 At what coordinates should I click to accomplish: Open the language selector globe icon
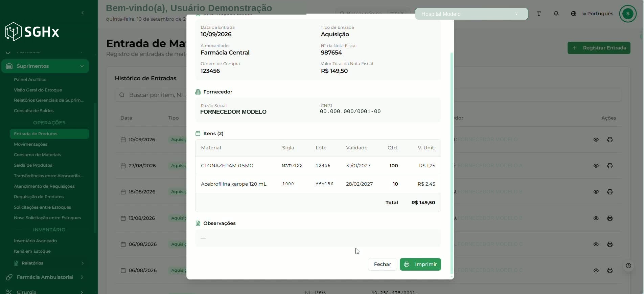tap(574, 14)
